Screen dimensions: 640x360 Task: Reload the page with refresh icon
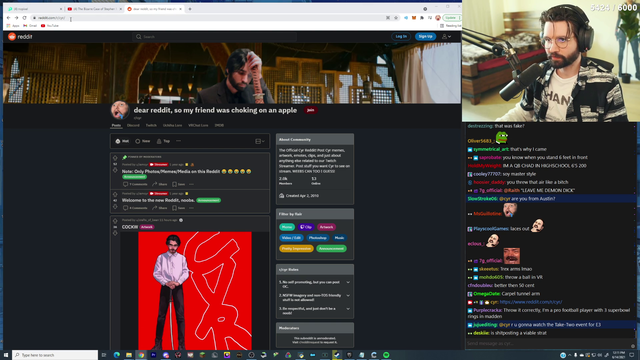[24, 18]
